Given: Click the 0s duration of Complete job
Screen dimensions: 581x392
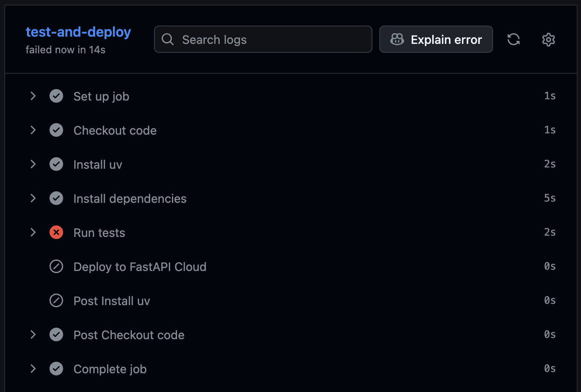Looking at the screenshot, I should coord(550,369).
